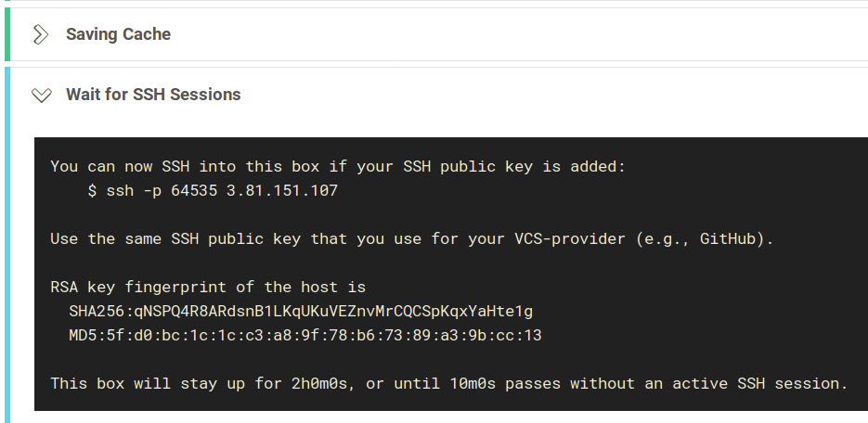Screen dimensions: 868x423
Task: Click the MD5 fingerprint line
Action: 305,335
